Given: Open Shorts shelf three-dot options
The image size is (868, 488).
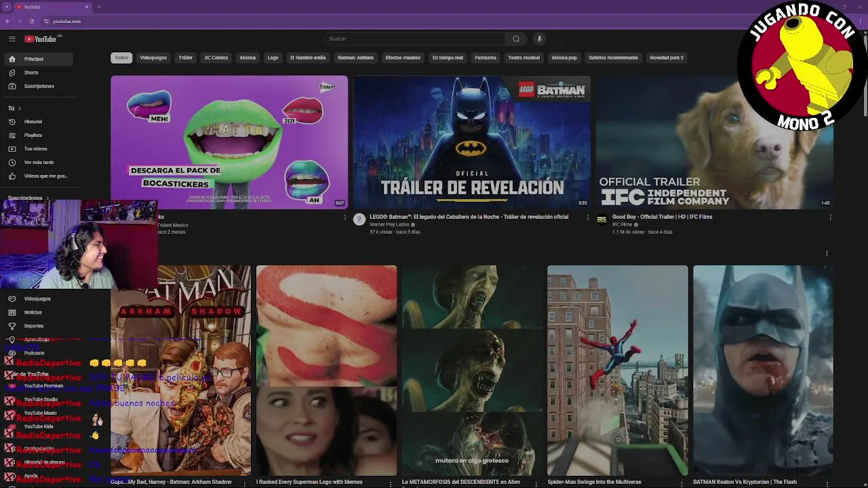Looking at the screenshot, I should click(827, 253).
